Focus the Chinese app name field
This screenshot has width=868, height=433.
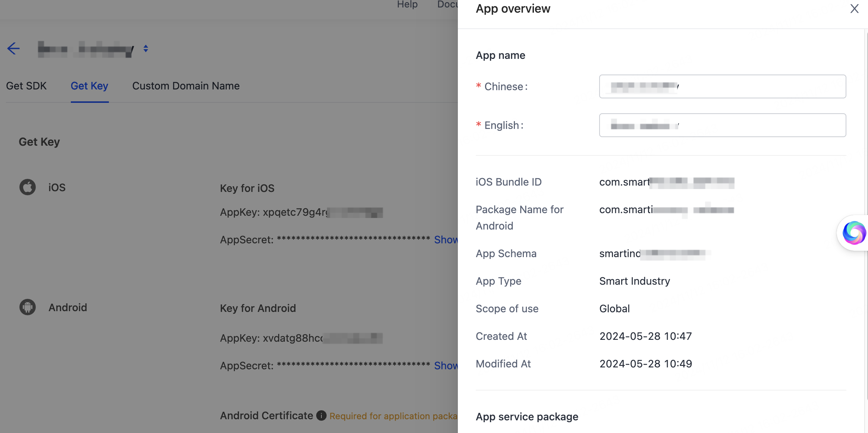[722, 86]
